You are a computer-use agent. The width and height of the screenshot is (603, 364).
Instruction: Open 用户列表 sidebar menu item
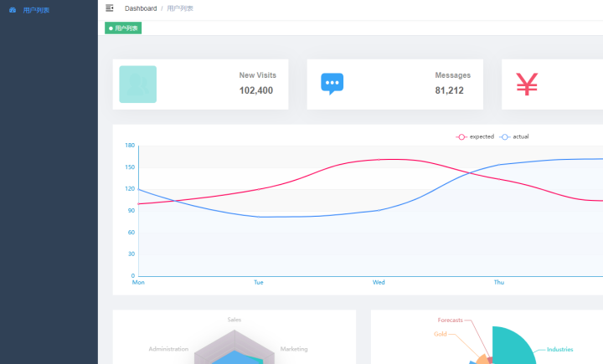pyautogui.click(x=49, y=10)
